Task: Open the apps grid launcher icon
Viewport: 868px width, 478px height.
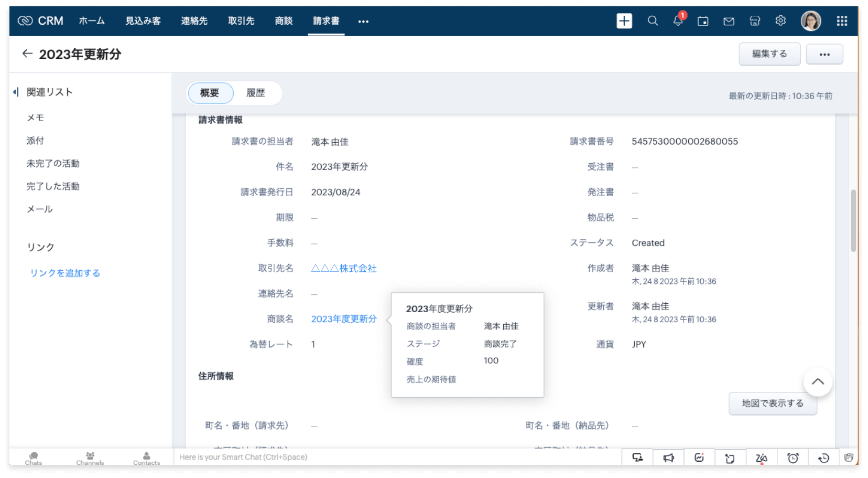Action: (x=842, y=21)
